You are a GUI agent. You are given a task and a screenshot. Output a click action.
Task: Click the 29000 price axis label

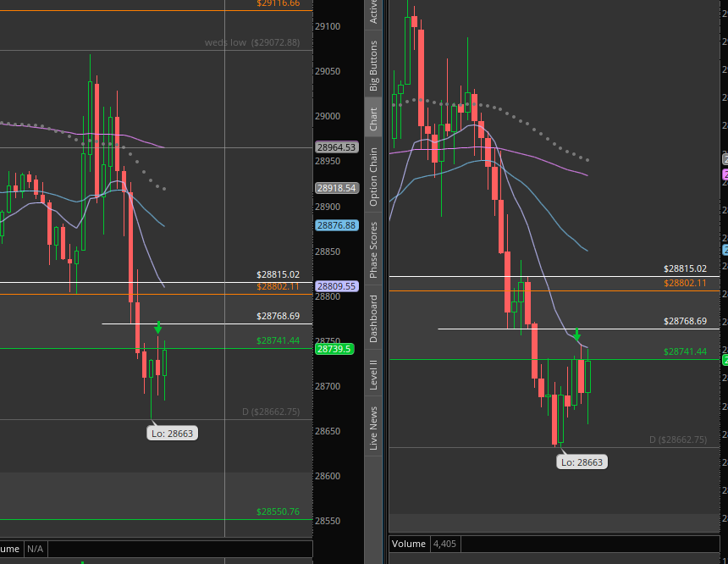[328, 116]
